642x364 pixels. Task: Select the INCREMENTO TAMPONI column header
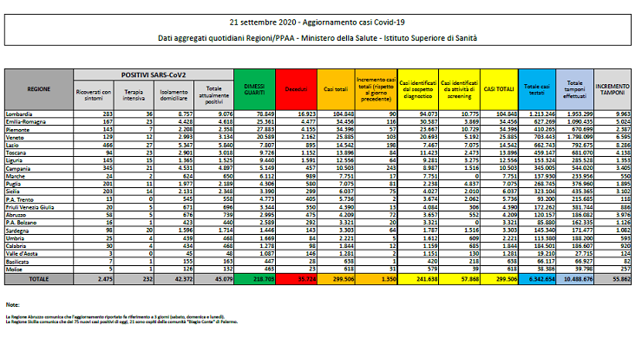pos(612,89)
